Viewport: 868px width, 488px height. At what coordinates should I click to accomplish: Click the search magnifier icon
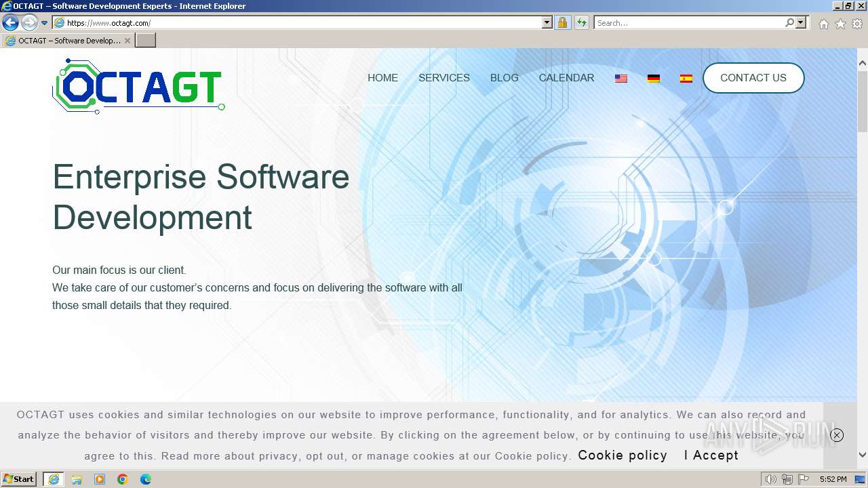pyautogui.click(x=789, y=22)
